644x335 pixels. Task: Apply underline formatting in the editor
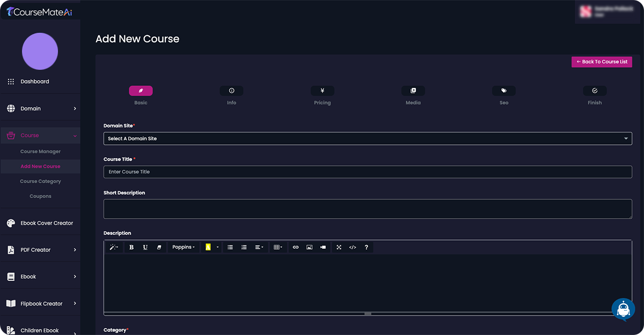click(145, 247)
